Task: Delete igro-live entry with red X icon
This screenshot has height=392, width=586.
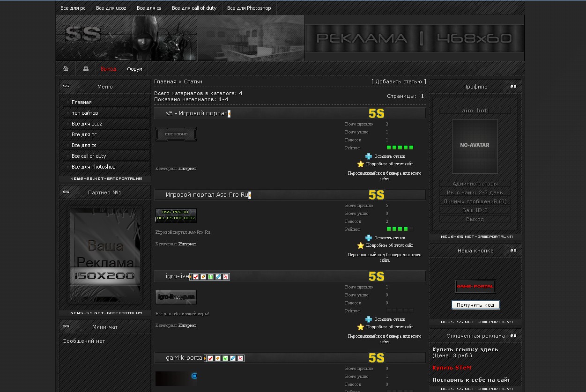Action: (x=226, y=277)
